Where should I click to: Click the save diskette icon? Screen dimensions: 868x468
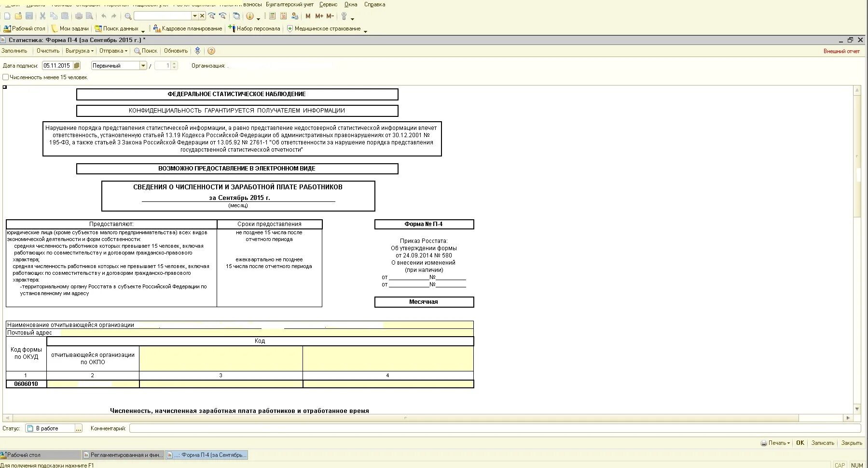tap(29, 16)
